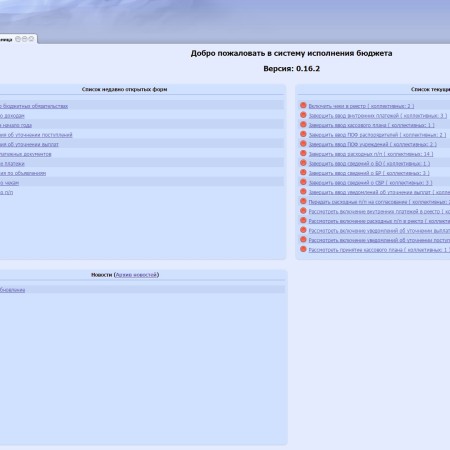The width and height of the screenshot is (450, 450).
Task: Open link 'Завершить ввод уведомлений об уточнении выплат'
Action: [x=379, y=192]
